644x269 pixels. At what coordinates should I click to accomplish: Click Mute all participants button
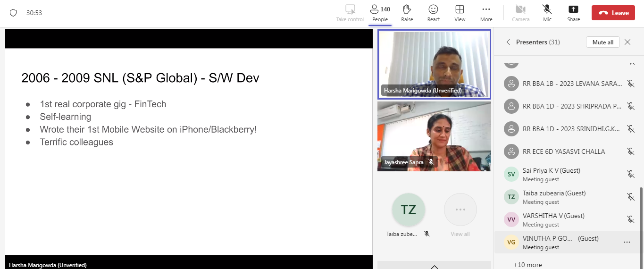(x=602, y=42)
